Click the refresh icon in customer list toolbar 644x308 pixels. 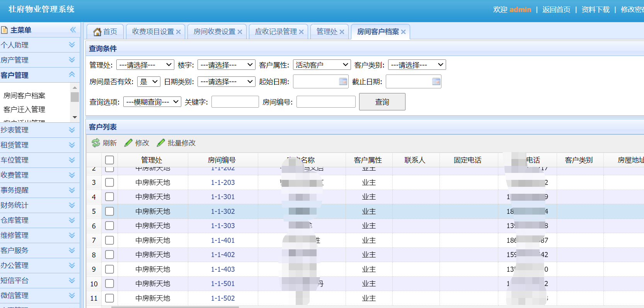(95, 143)
